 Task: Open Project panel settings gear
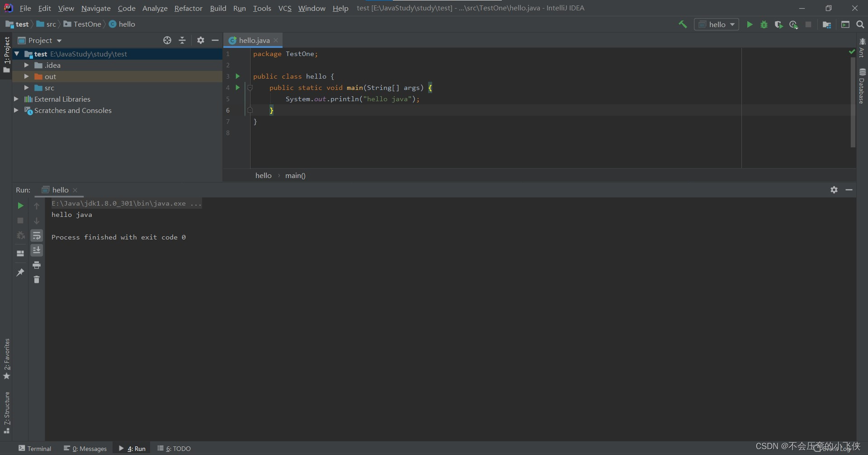(x=201, y=40)
